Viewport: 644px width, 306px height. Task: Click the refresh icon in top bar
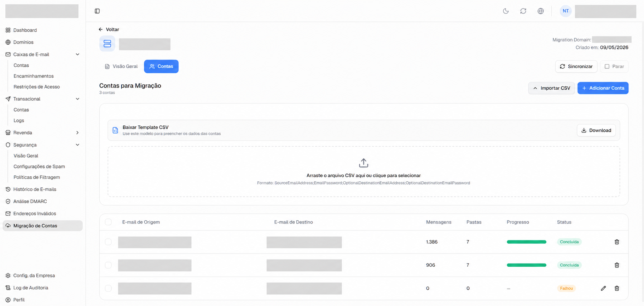(x=523, y=11)
